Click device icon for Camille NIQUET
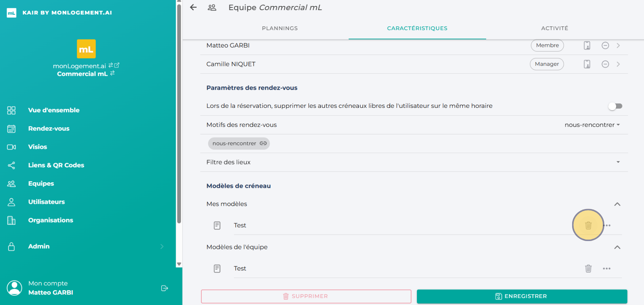This screenshot has width=644, height=305. [x=587, y=64]
